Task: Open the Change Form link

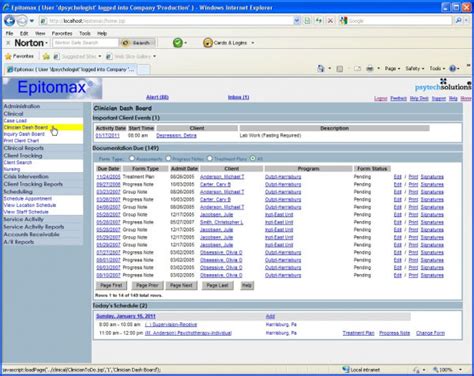Action: click(x=430, y=333)
